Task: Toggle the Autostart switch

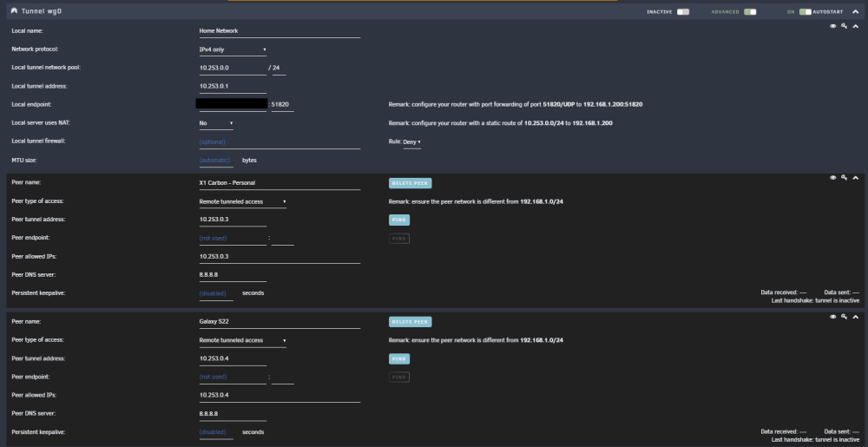Action: (x=806, y=11)
